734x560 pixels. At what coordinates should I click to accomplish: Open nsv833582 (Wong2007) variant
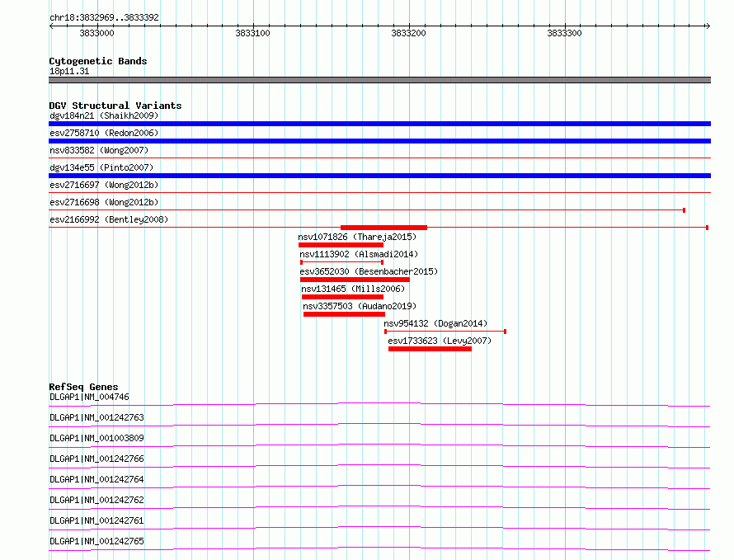point(99,150)
